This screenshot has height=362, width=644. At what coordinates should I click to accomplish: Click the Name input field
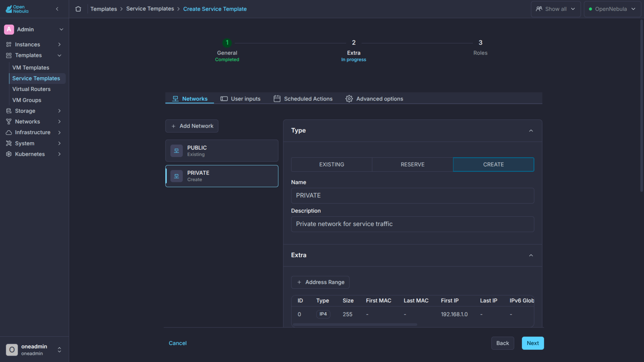tap(413, 196)
